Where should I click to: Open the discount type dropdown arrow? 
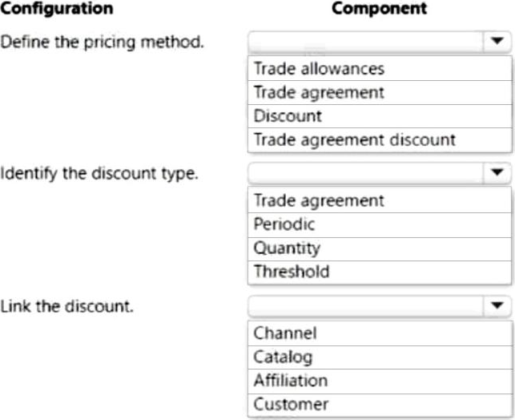[497, 172]
